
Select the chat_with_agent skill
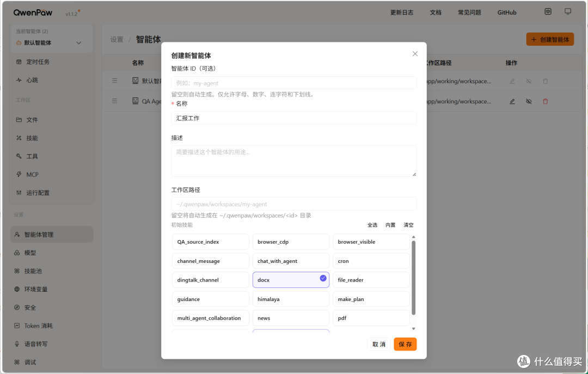(x=291, y=261)
